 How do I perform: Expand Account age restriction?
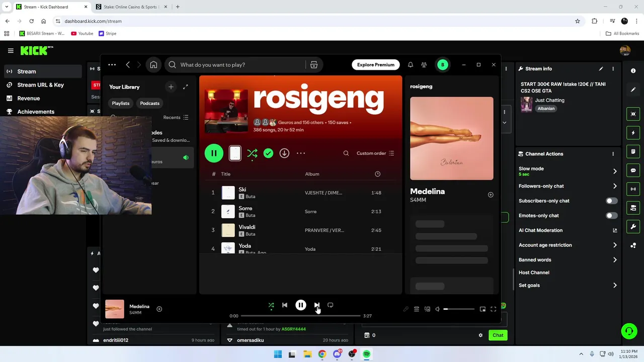tap(615, 245)
